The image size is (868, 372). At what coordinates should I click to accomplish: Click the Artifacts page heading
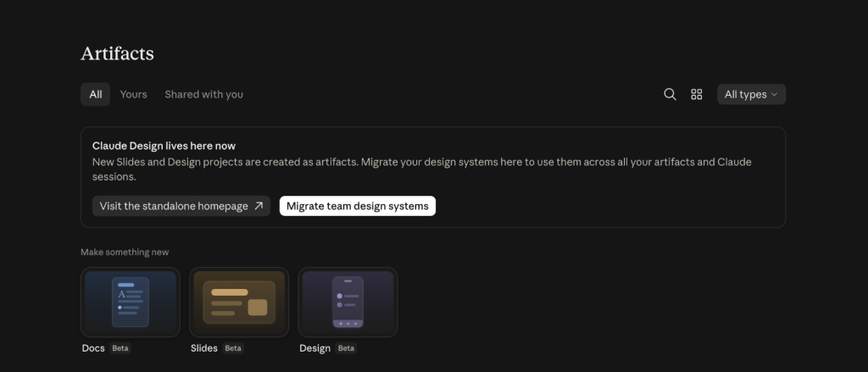(117, 53)
